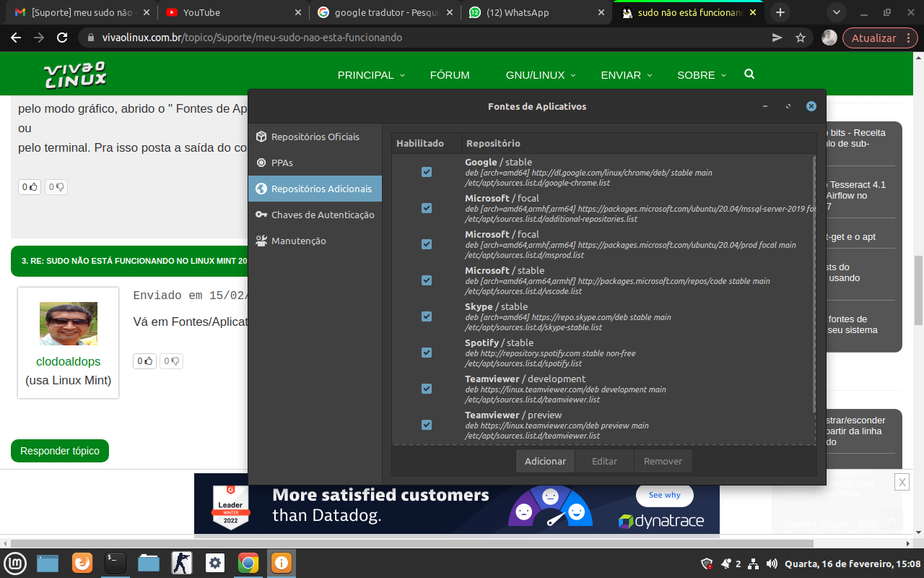This screenshot has height=578, width=924.
Task: Click the Editar button
Action: pyautogui.click(x=604, y=461)
